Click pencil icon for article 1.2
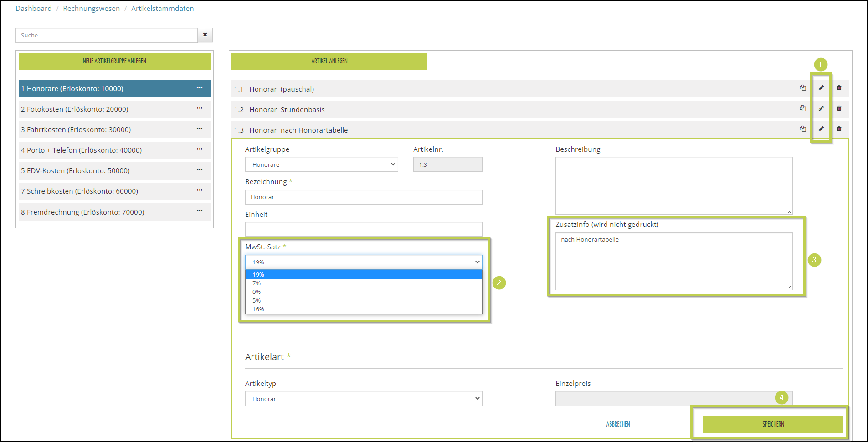 [821, 108]
